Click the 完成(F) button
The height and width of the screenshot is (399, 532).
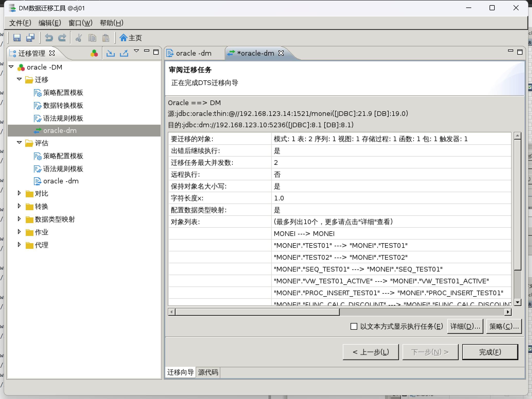point(490,352)
